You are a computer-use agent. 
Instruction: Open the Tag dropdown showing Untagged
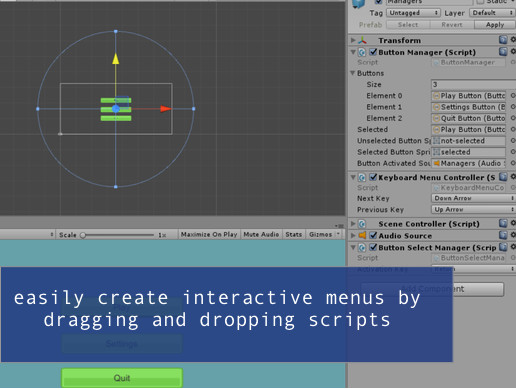click(x=413, y=13)
